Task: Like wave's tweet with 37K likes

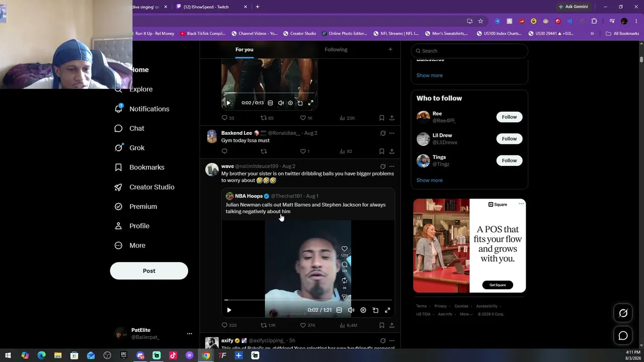Action: [307, 325]
